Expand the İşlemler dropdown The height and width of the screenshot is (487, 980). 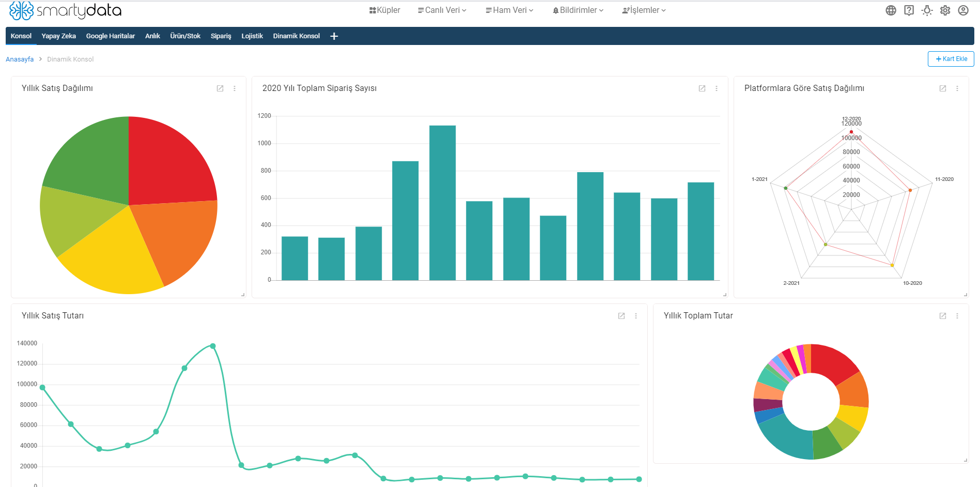click(644, 10)
